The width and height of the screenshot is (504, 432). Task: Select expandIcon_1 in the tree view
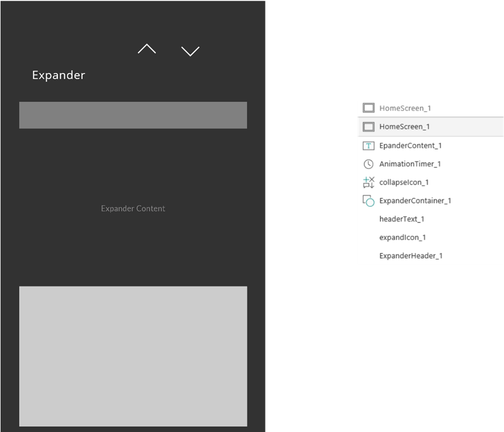tap(402, 238)
